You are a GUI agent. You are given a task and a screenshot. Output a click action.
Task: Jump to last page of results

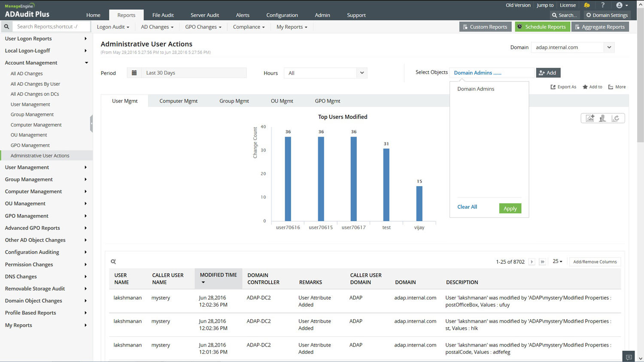click(x=543, y=262)
